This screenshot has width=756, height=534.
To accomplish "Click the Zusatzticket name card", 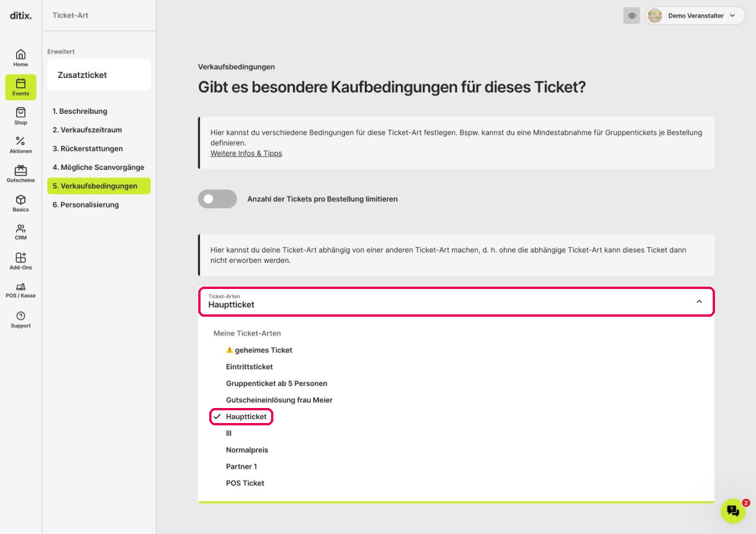I will click(x=99, y=75).
